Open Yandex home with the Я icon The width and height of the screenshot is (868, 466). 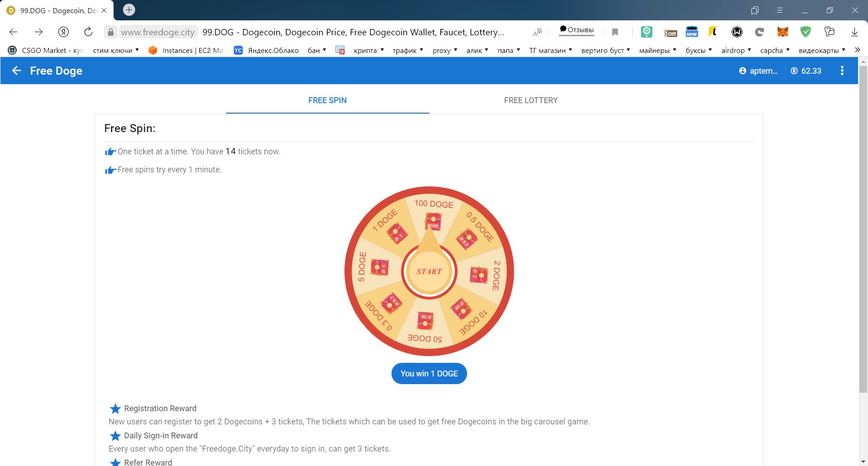click(63, 32)
